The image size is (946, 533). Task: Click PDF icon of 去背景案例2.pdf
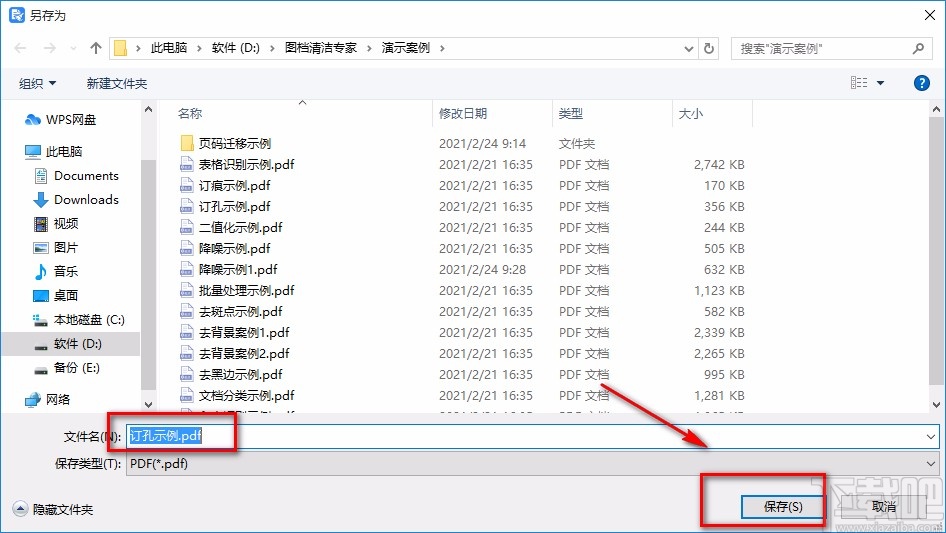pyautogui.click(x=186, y=353)
